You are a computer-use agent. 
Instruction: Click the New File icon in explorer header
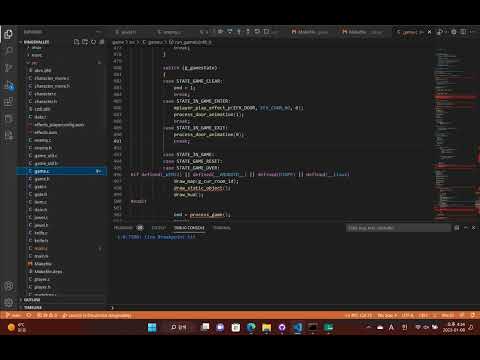76,42
